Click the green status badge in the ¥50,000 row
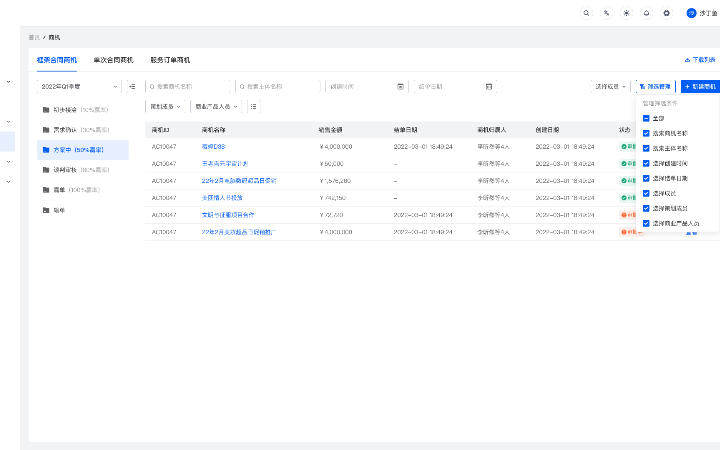Image resolution: width=720 pixels, height=450 pixels. click(x=628, y=163)
